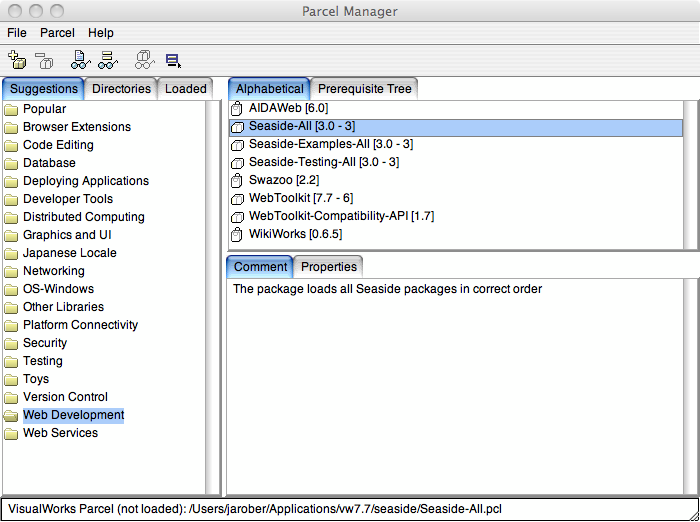Click the window resize grip corner
Image resolution: width=700 pixels, height=522 pixels.
pyautogui.click(x=693, y=516)
